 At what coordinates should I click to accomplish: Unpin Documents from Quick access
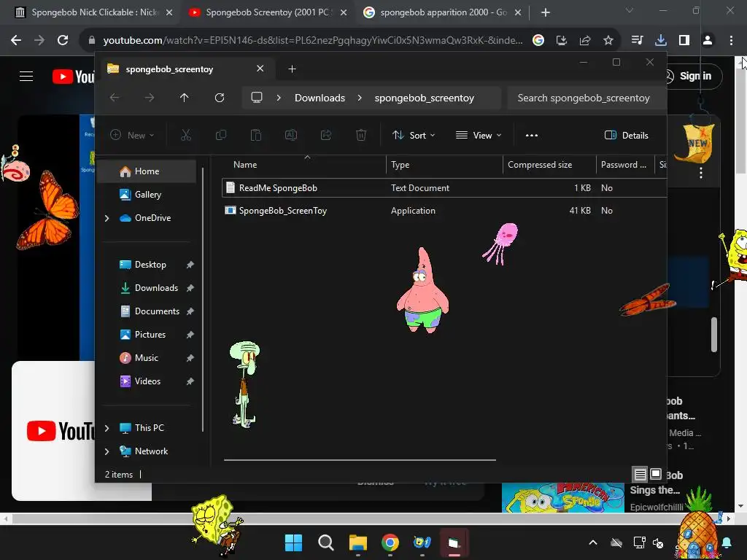190,311
